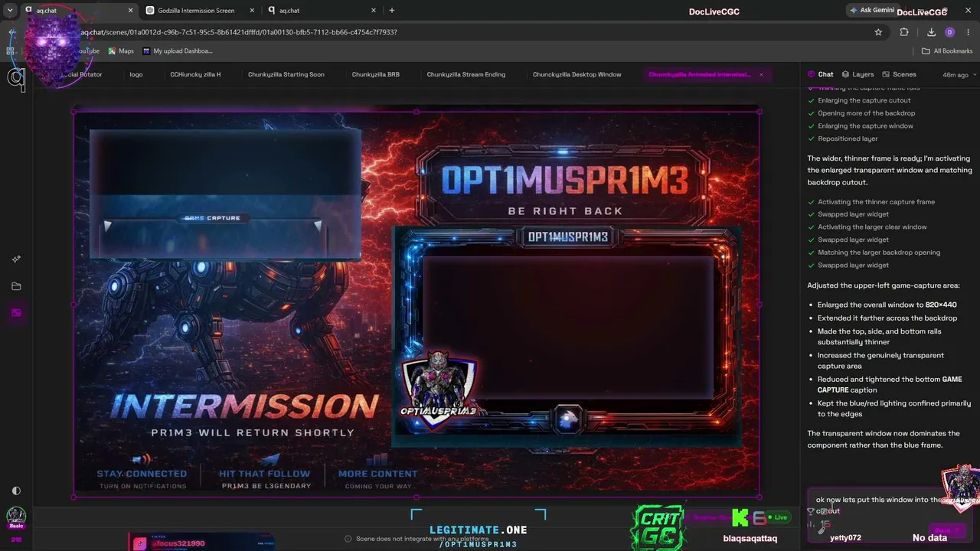Screen dimensions: 980x551
Task: Select the GAME CAPTURE window on canvas
Action: (x=225, y=194)
